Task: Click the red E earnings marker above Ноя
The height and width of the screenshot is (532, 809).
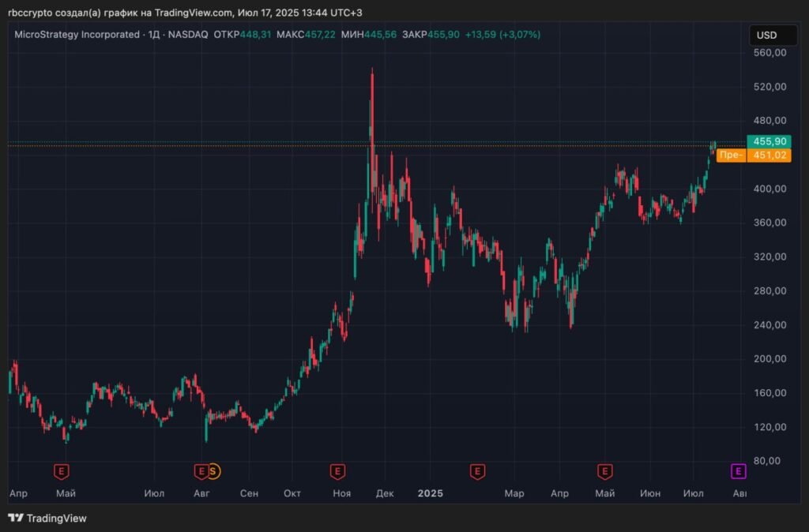Action: [x=337, y=471]
